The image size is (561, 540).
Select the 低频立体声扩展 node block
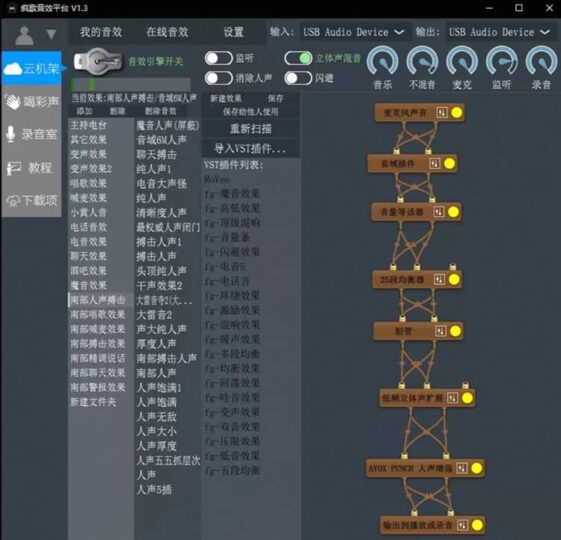(427, 398)
